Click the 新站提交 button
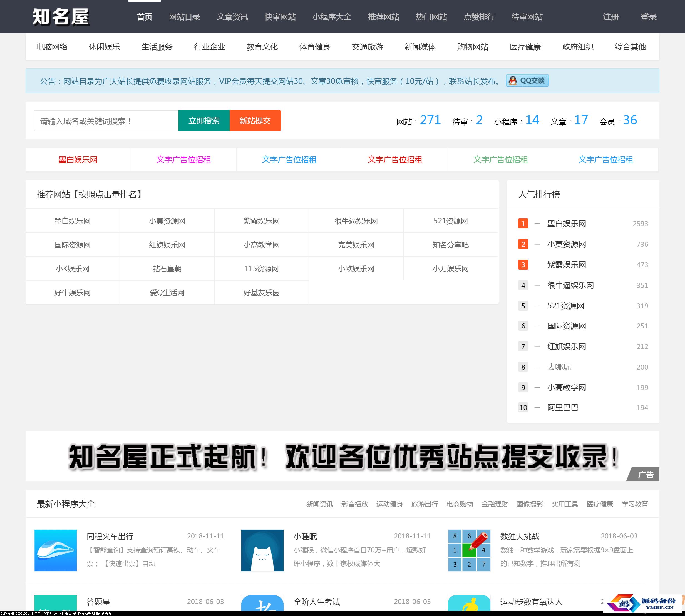This screenshot has width=685, height=616. pyautogui.click(x=255, y=121)
